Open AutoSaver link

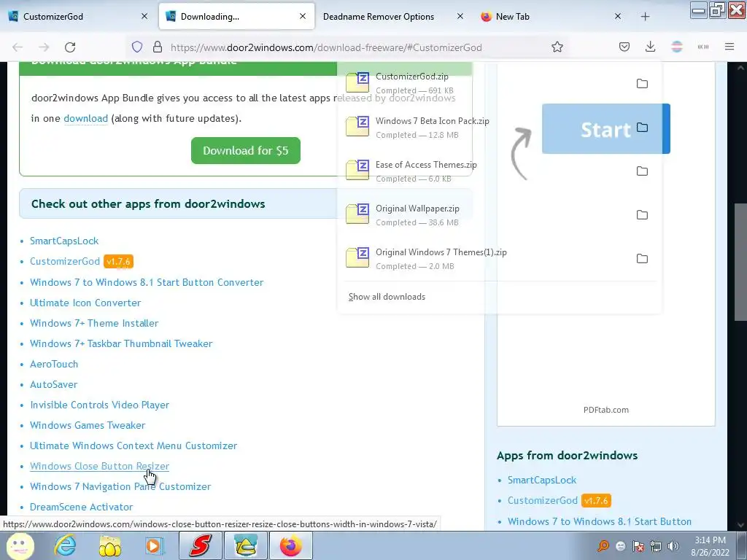click(x=53, y=385)
